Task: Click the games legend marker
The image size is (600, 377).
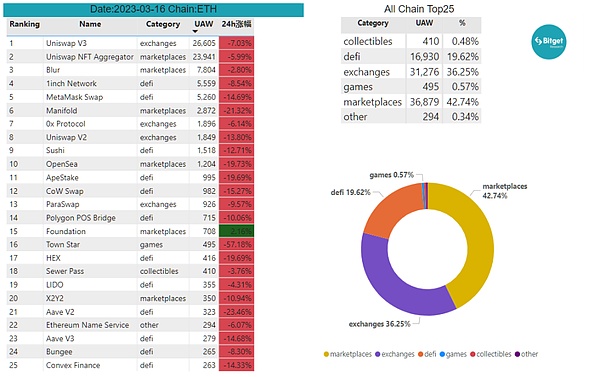Action: point(442,354)
